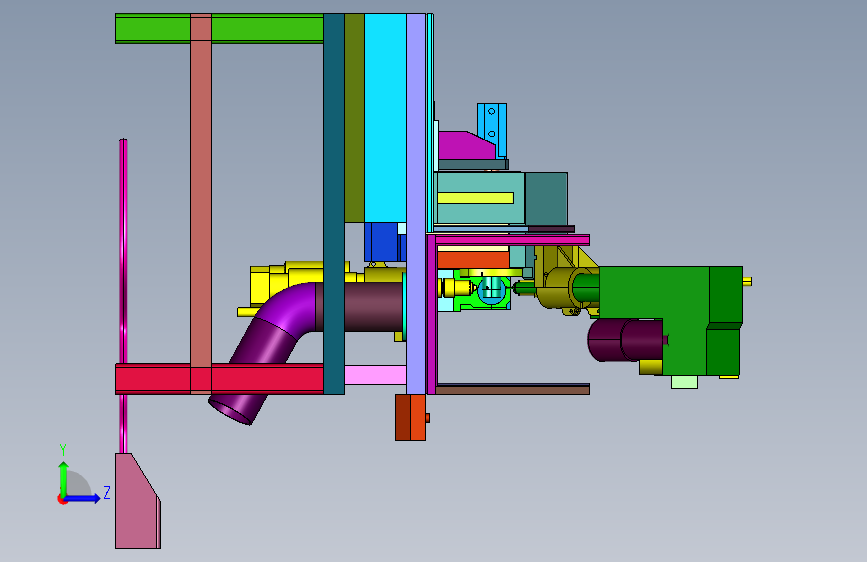Viewport: 867px width, 562px height.
Task: Pick the dark teal vertical column
Action: pyautogui.click(x=333, y=204)
